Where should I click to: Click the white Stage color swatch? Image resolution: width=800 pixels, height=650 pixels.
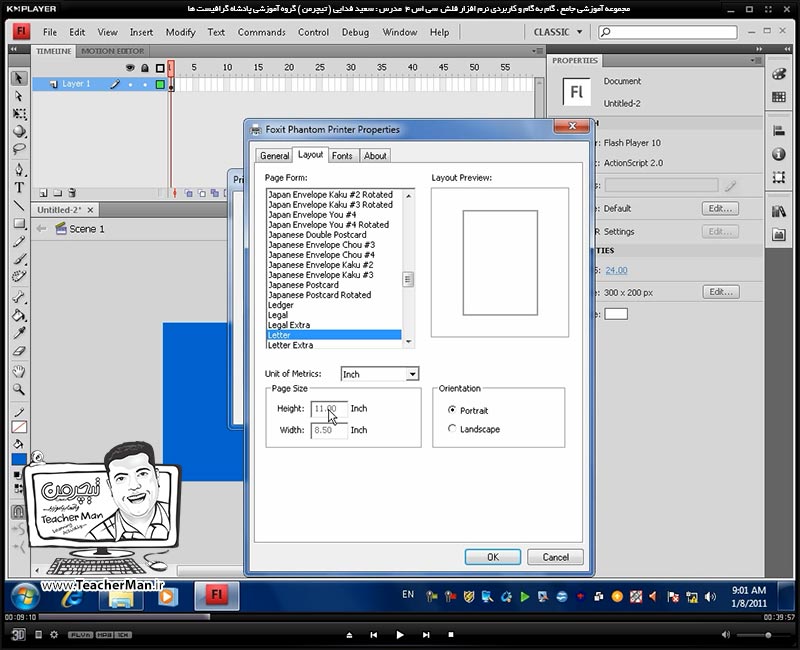pyautogui.click(x=616, y=314)
